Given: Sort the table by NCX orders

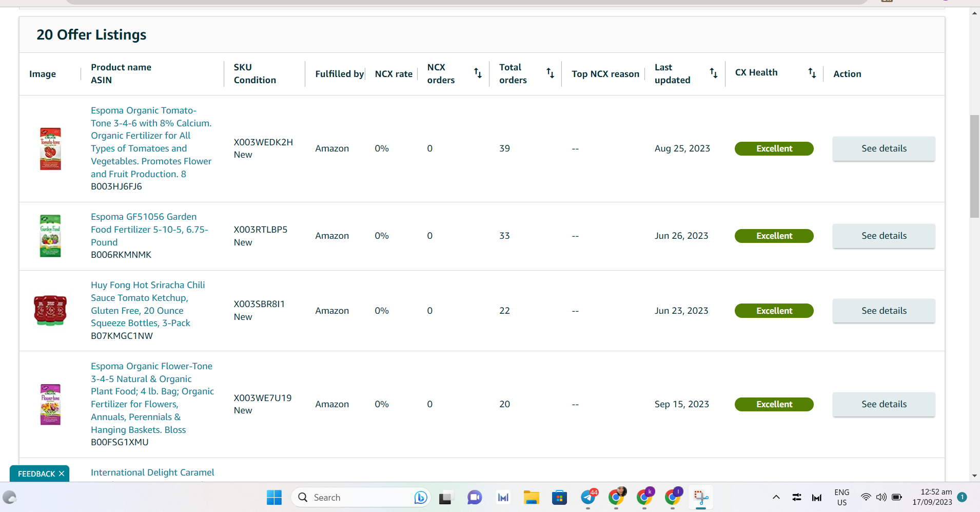Looking at the screenshot, I should tap(478, 73).
